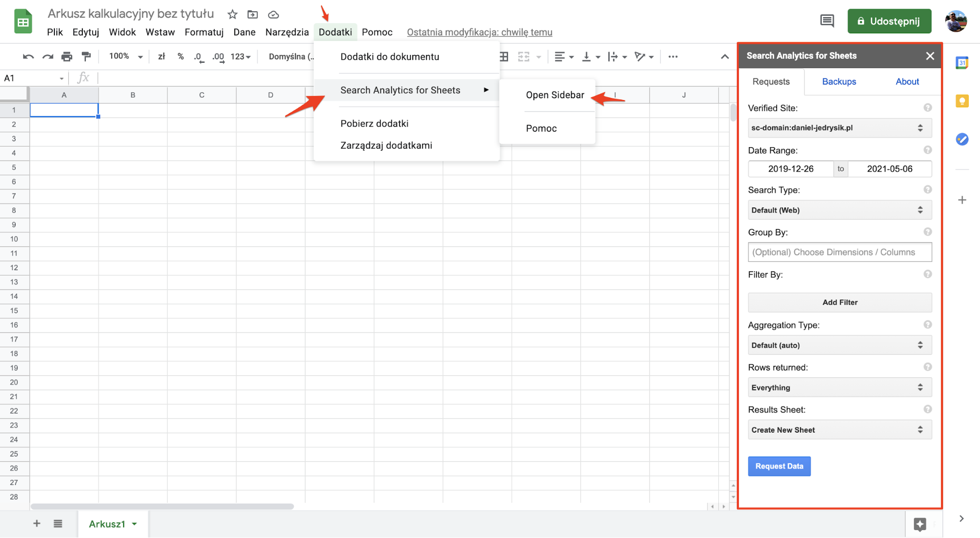Viewport: 980px width, 538px height.
Task: Click the Request Data button
Action: 779,466
